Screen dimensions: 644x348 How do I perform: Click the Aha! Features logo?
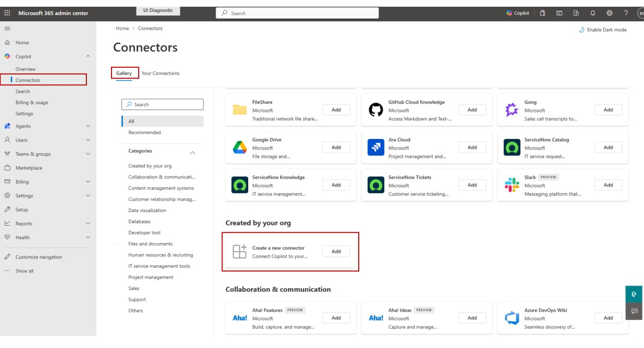pos(240,318)
